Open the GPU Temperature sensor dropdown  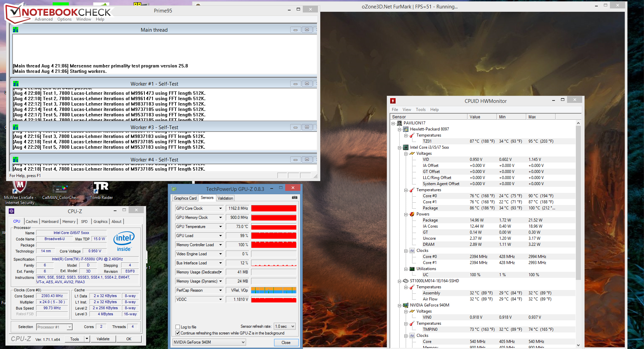[221, 227]
